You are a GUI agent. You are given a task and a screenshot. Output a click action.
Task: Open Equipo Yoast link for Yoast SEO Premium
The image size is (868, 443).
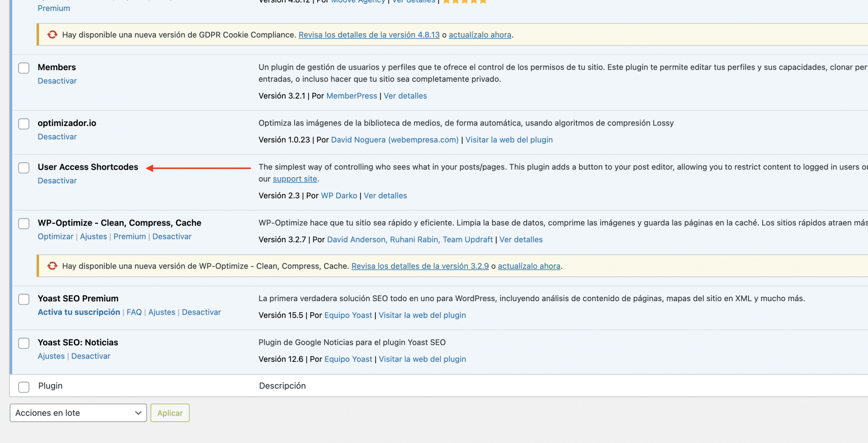pos(348,315)
